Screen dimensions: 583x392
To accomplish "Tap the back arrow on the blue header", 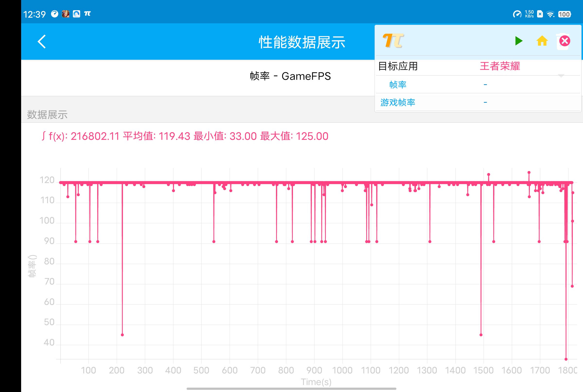I will pos(42,42).
